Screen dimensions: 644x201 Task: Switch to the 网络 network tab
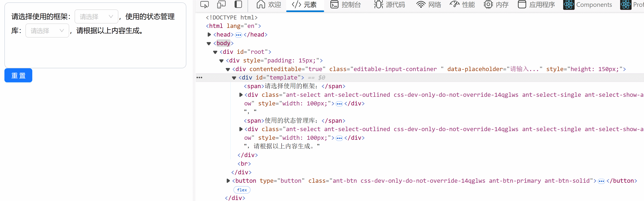tap(429, 4)
